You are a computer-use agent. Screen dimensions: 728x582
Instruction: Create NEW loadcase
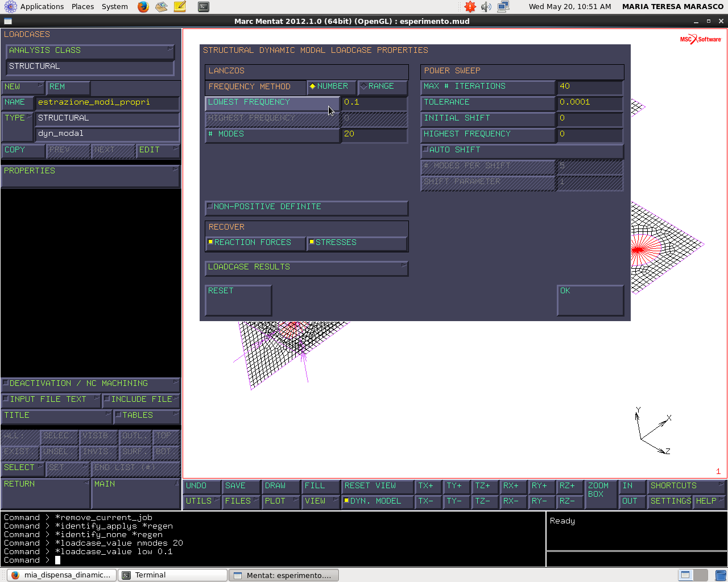23,88
